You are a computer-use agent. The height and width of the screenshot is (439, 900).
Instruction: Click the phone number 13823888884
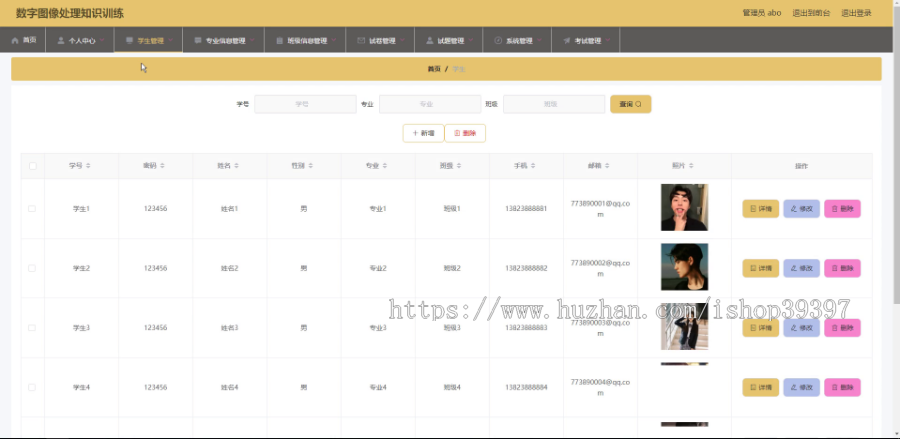(526, 387)
